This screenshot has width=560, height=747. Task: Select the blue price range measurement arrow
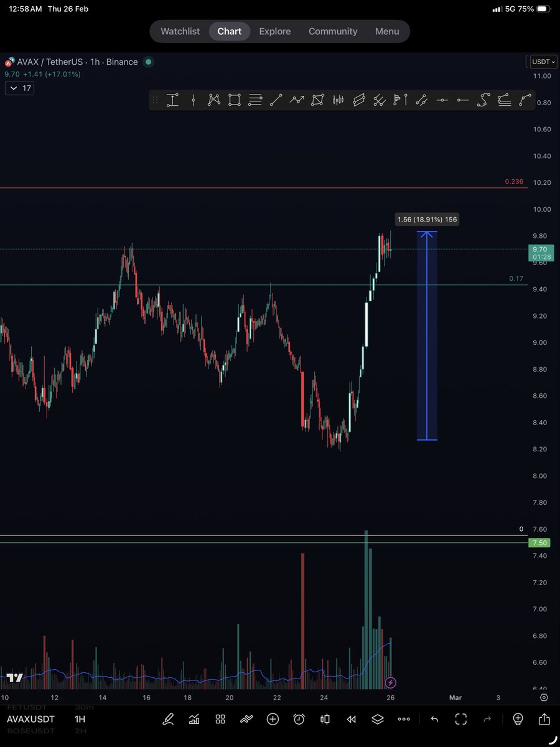(x=427, y=336)
